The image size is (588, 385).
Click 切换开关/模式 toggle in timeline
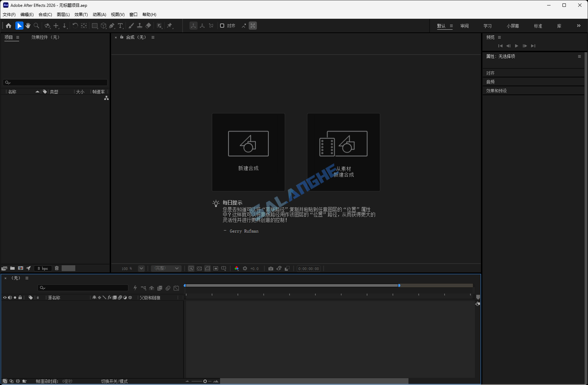(114, 381)
